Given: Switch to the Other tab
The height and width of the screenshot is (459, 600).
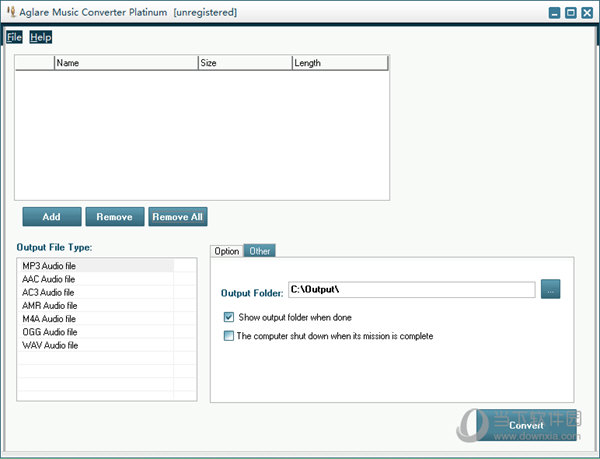Looking at the screenshot, I should (x=260, y=251).
